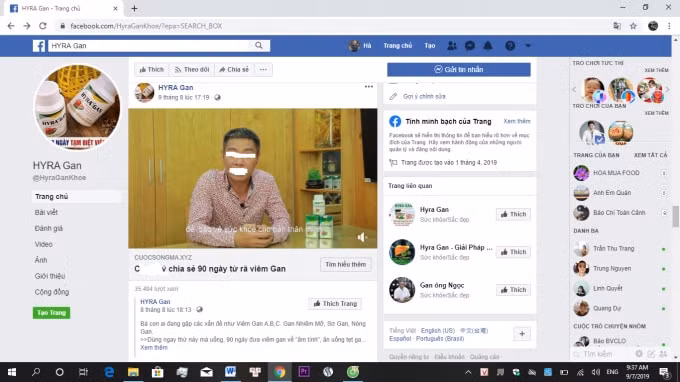The height and width of the screenshot is (382, 680).
Task: Open Giới thiệu in page sidebar
Action: click(x=50, y=276)
